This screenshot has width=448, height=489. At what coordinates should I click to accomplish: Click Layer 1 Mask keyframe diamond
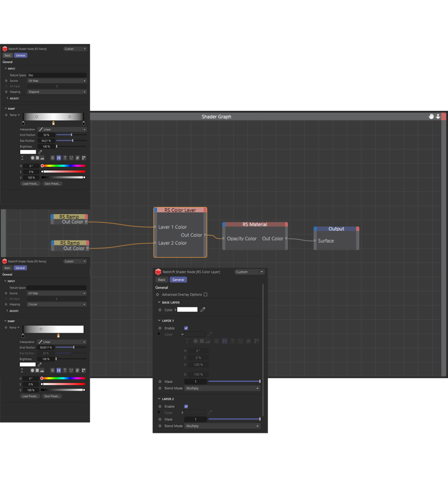tap(160, 381)
